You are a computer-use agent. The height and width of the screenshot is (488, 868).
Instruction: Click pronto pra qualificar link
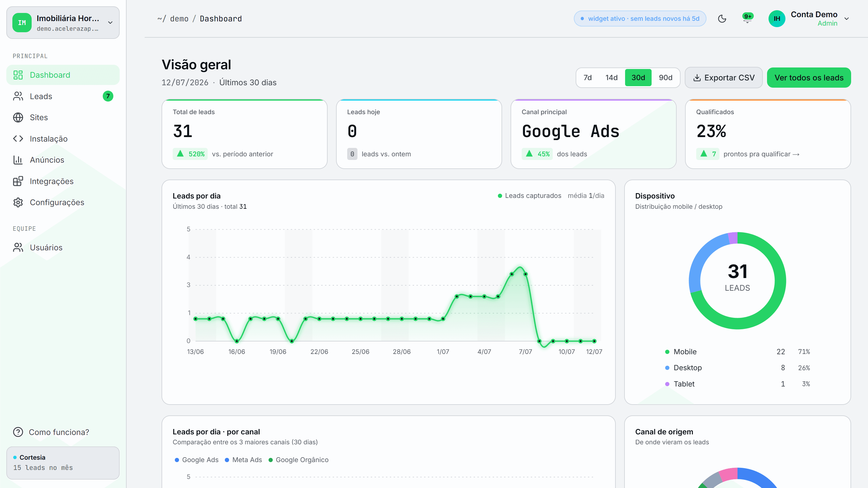coord(761,154)
